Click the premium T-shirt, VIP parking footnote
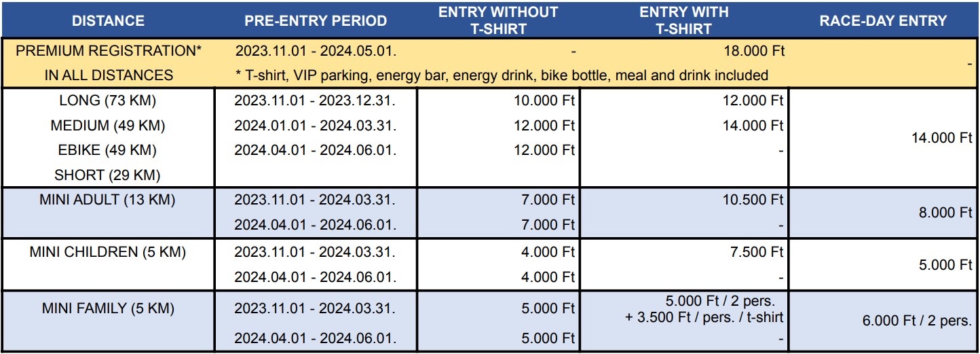980x354 pixels. (x=502, y=75)
